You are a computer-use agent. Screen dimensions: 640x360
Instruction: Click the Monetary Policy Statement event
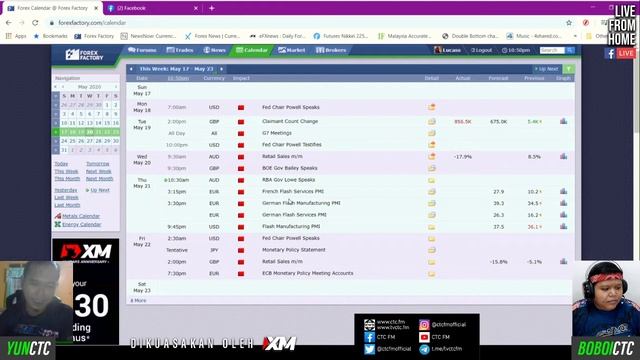(x=293, y=250)
